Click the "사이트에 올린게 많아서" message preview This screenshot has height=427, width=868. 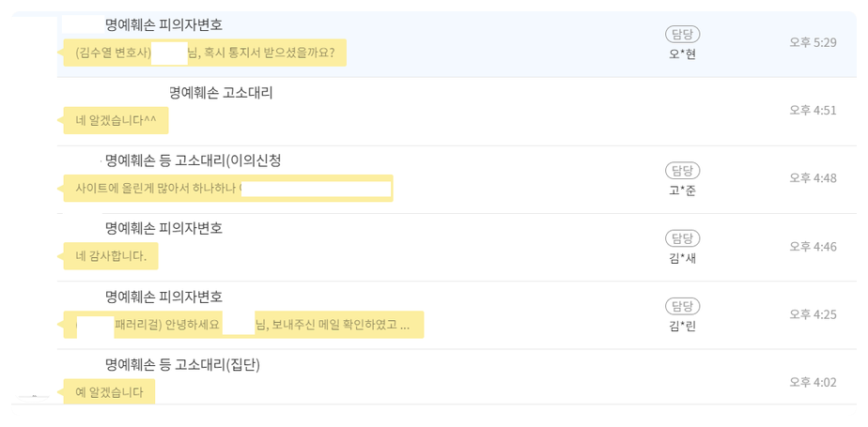click(156, 189)
